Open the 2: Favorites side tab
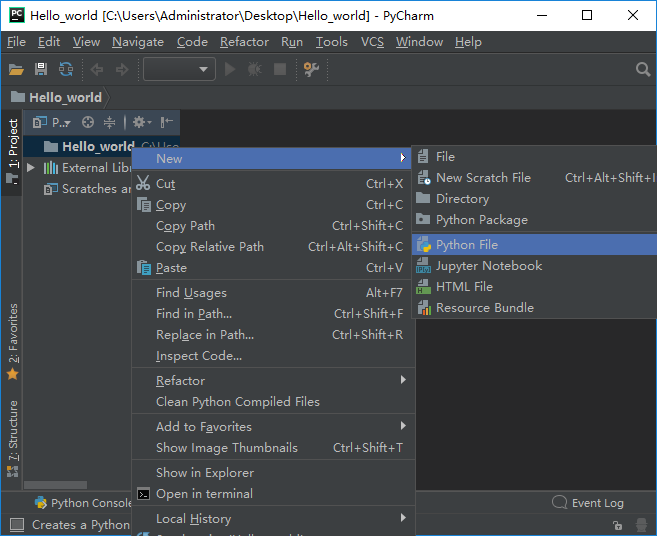This screenshot has height=536, width=657. click(13, 342)
